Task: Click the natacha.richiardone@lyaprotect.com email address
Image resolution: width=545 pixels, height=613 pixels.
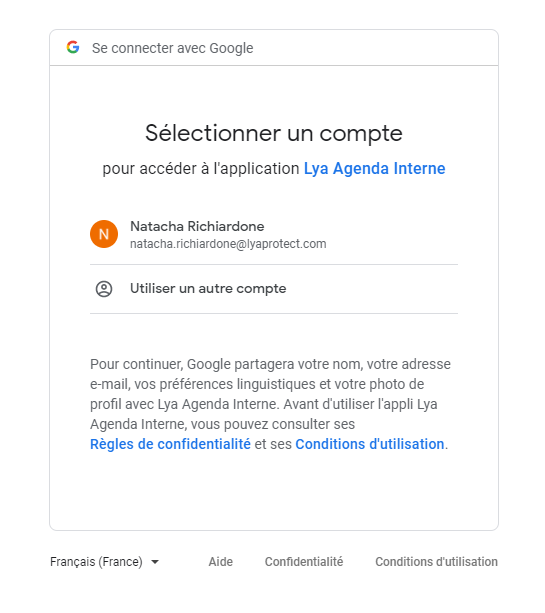Action: point(228,244)
